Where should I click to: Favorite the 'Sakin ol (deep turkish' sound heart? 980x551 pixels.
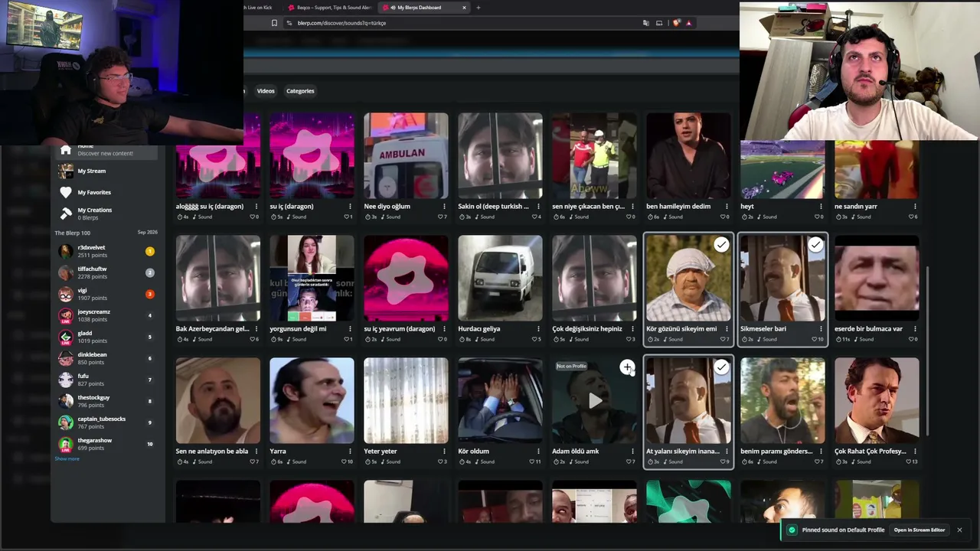point(534,217)
